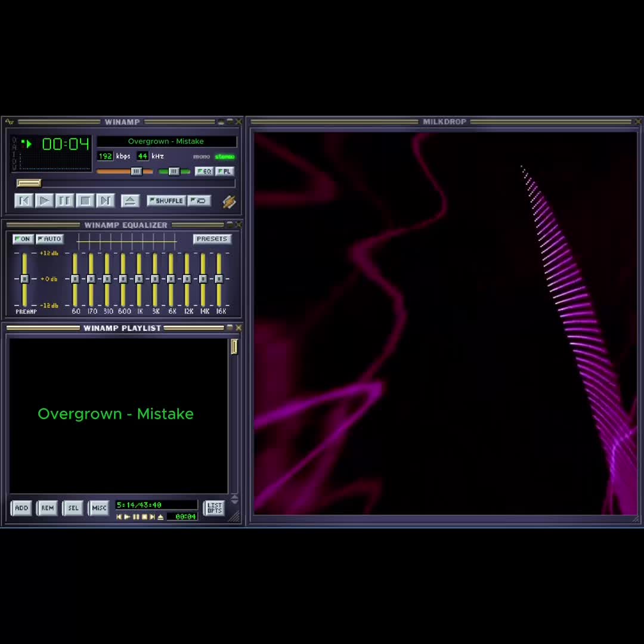Click the mini Previous button in the playlist window
Screen dimensions: 644x644
(x=119, y=516)
